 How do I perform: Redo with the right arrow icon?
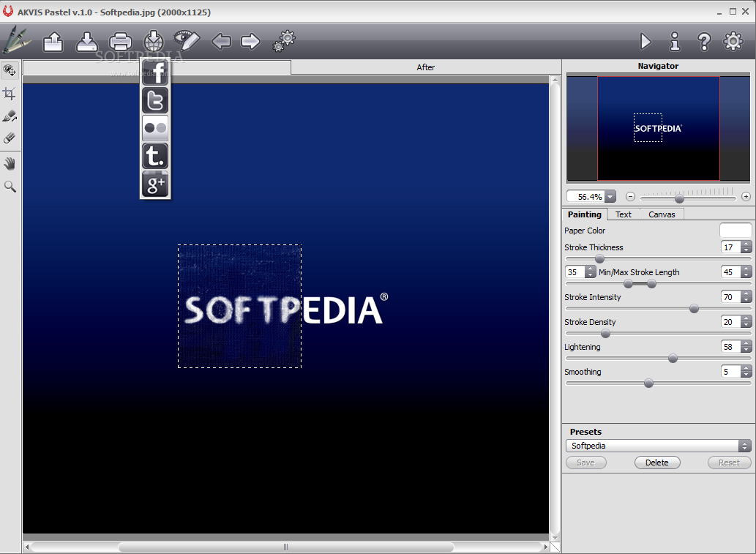pos(250,42)
